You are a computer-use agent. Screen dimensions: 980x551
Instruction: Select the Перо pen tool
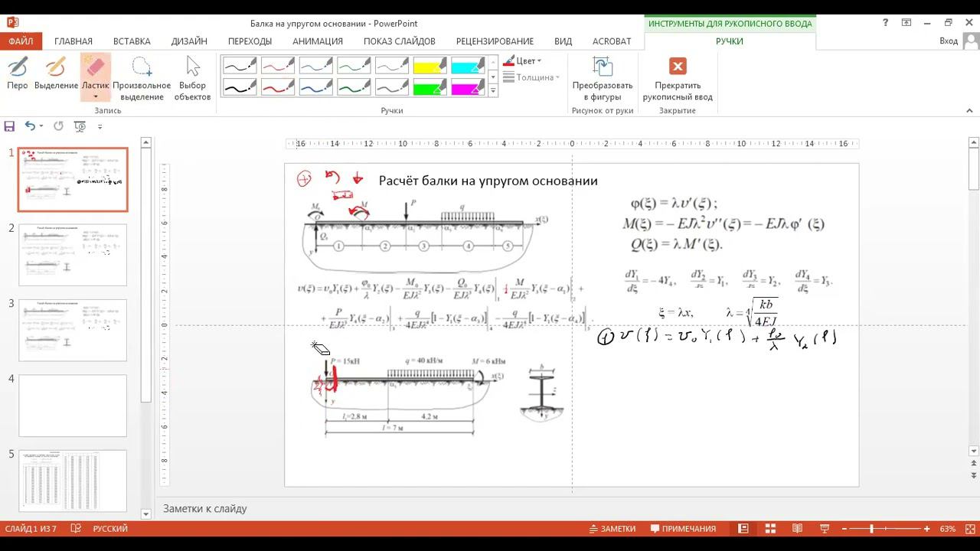click(x=18, y=74)
